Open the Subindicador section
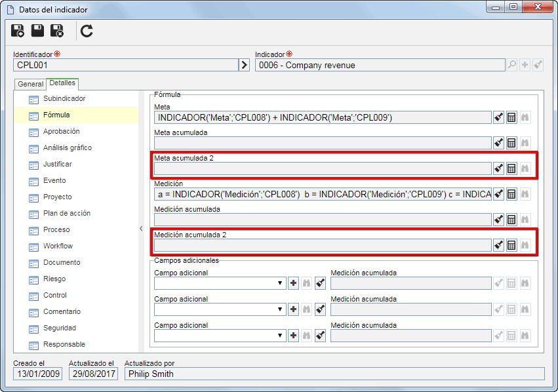 point(64,98)
